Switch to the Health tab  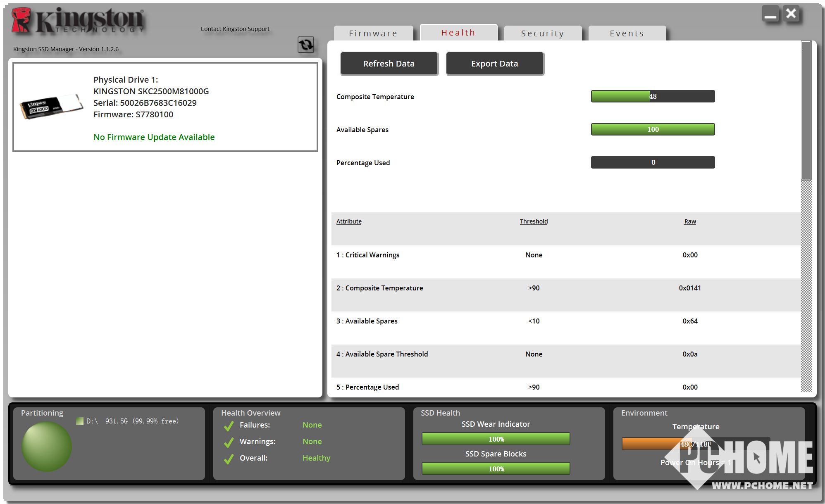[x=458, y=32]
